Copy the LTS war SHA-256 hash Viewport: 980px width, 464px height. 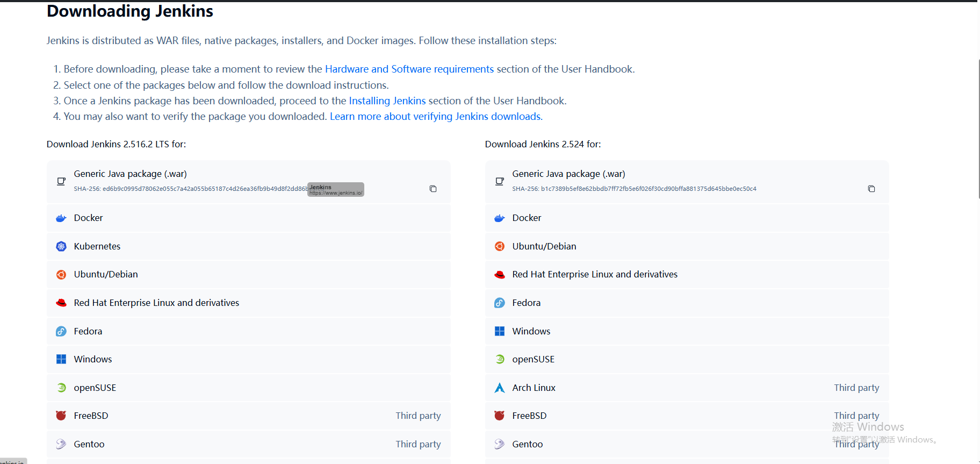pos(433,189)
